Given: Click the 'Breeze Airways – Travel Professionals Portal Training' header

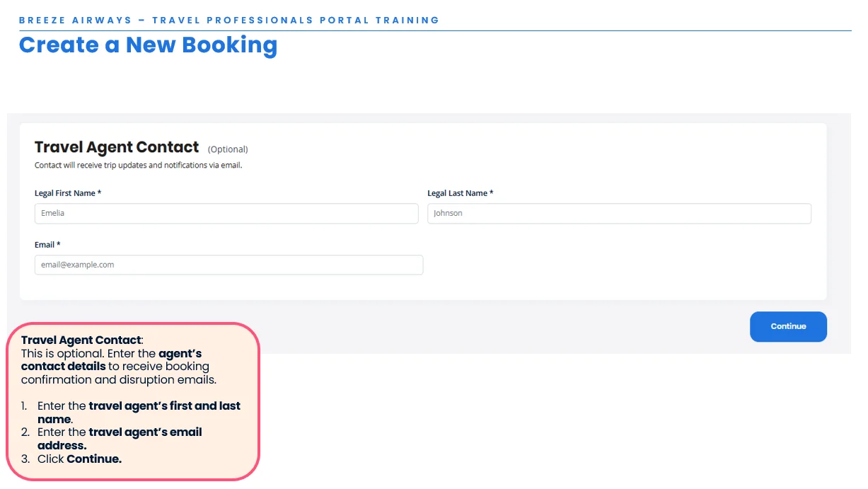Looking at the screenshot, I should tap(229, 20).
